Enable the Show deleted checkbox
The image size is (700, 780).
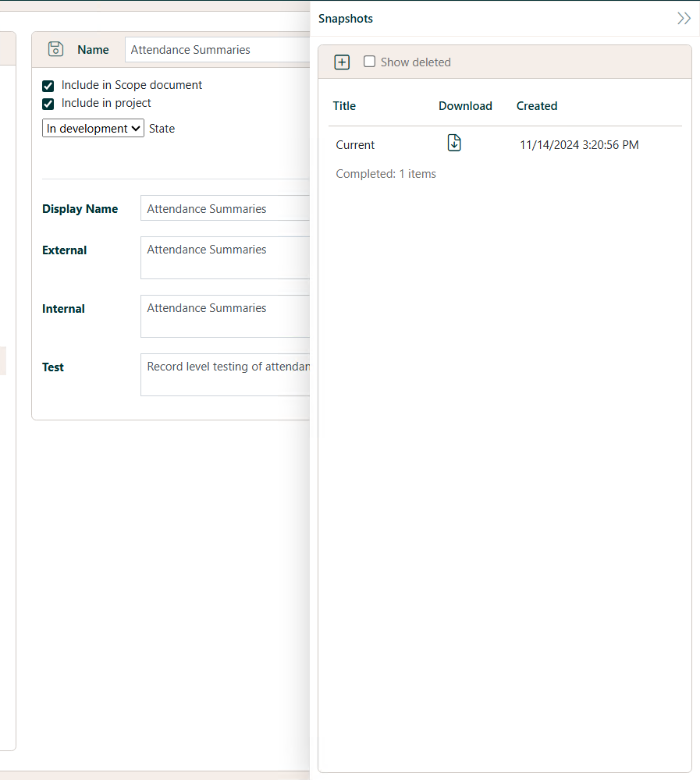370,62
